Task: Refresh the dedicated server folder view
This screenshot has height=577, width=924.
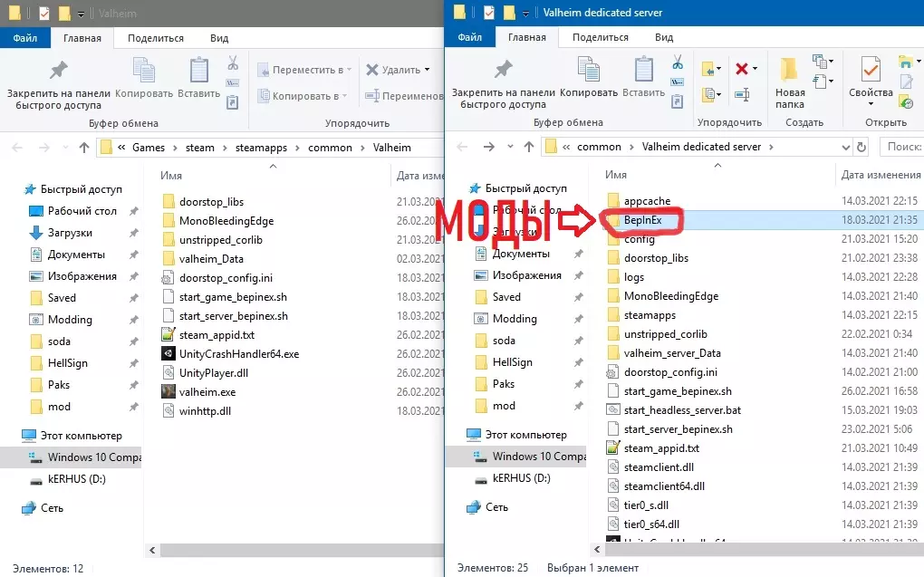Action: 861,147
